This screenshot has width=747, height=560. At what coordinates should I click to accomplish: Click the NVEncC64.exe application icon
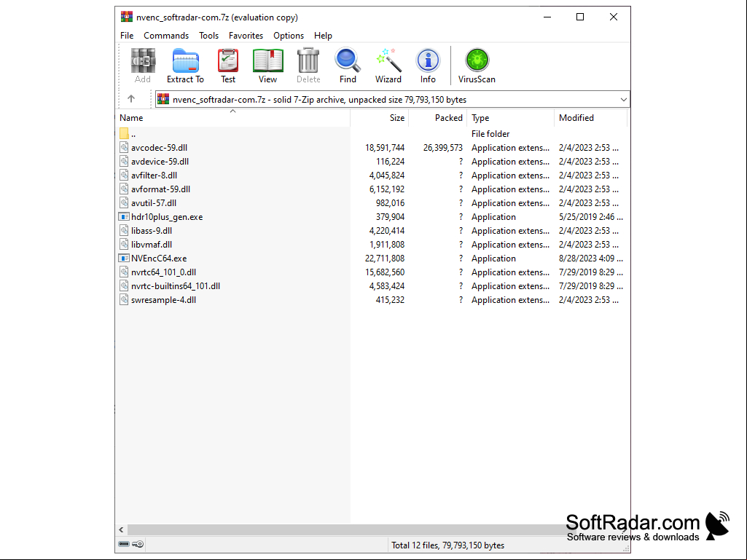click(124, 258)
